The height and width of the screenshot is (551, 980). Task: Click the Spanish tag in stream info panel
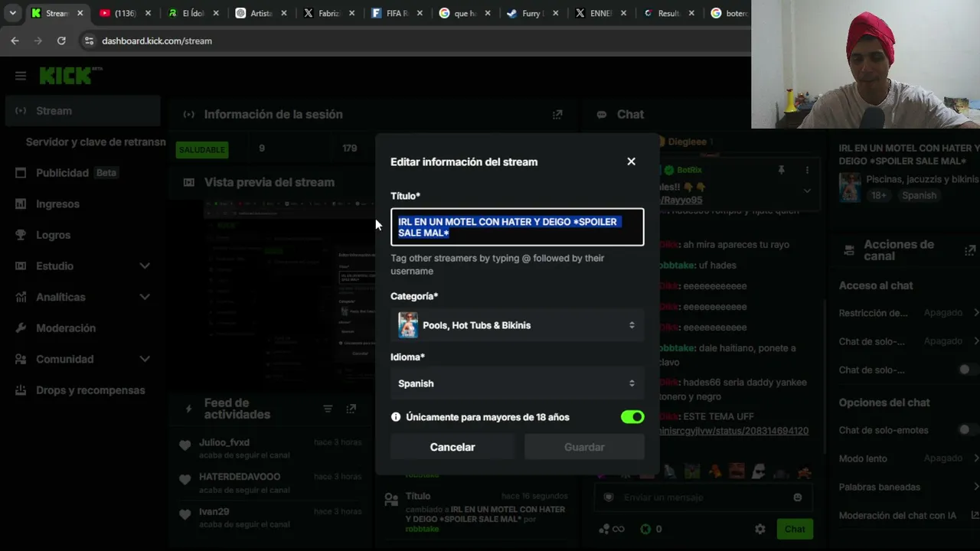pos(920,195)
